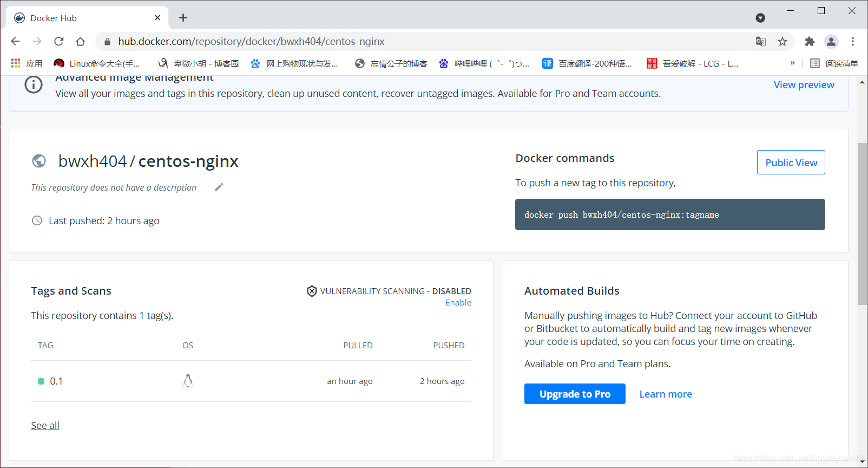Open the Chrome three-dot menu
Viewport: 868px width, 468px height.
(853, 41)
